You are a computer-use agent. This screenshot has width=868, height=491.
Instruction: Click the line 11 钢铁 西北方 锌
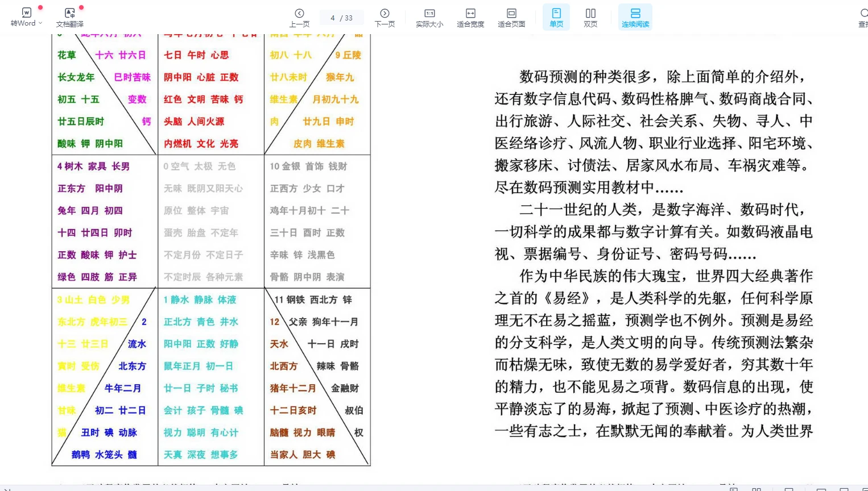pos(313,300)
